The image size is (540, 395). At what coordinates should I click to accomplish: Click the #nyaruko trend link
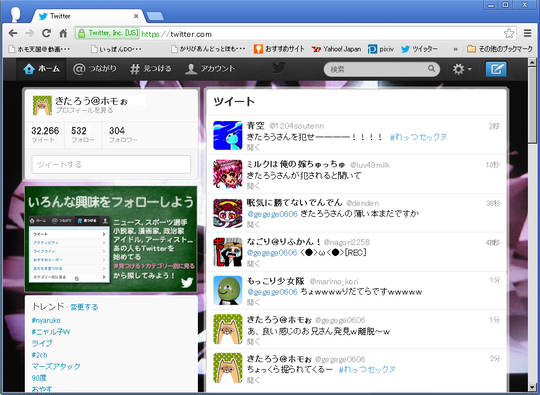click(x=46, y=320)
